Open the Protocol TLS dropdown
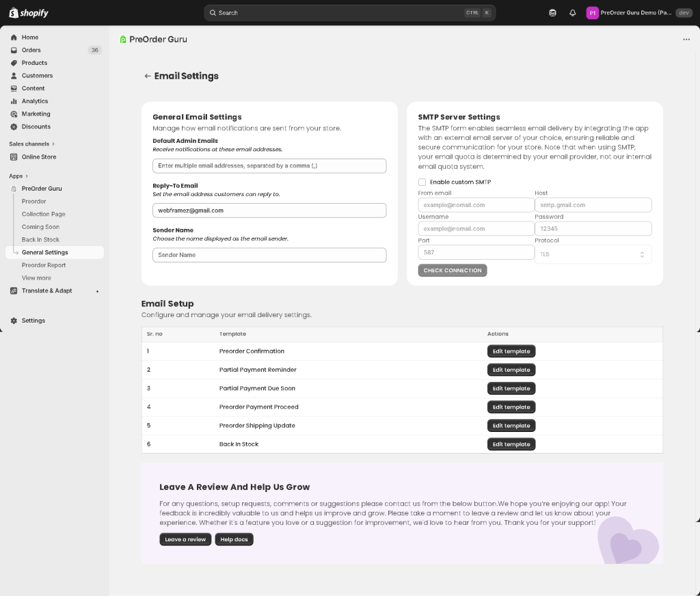Image resolution: width=700 pixels, height=596 pixels. [593, 254]
